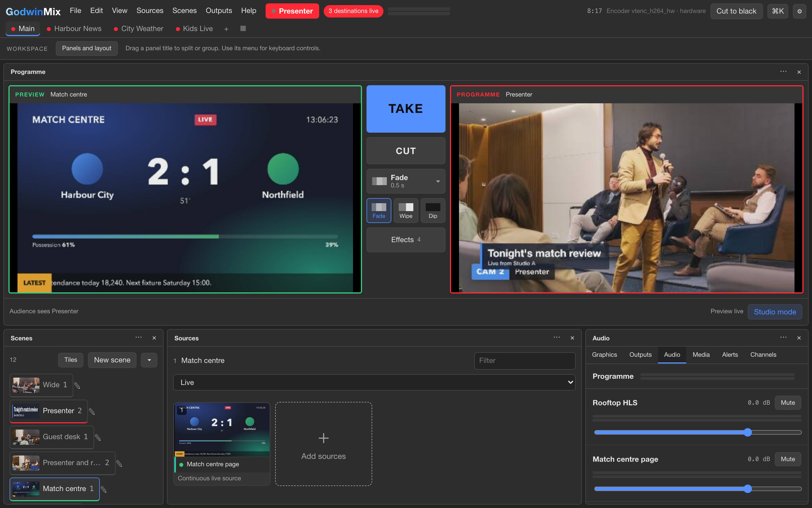Switch scenes list to Tiles view
812x508 pixels.
[x=70, y=360]
